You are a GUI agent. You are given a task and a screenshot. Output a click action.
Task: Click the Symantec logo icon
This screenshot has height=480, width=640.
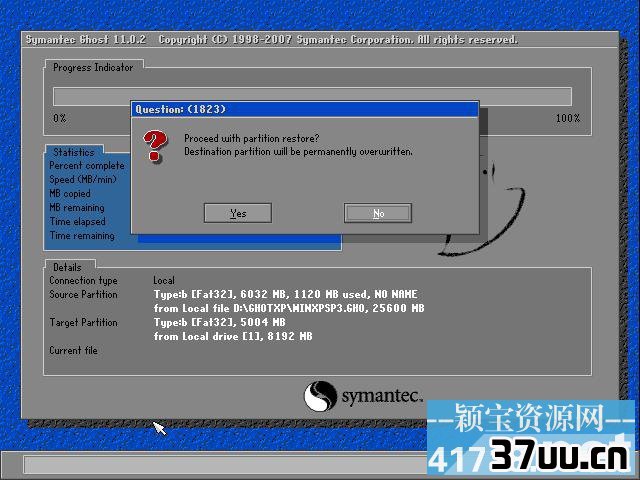(x=320, y=396)
